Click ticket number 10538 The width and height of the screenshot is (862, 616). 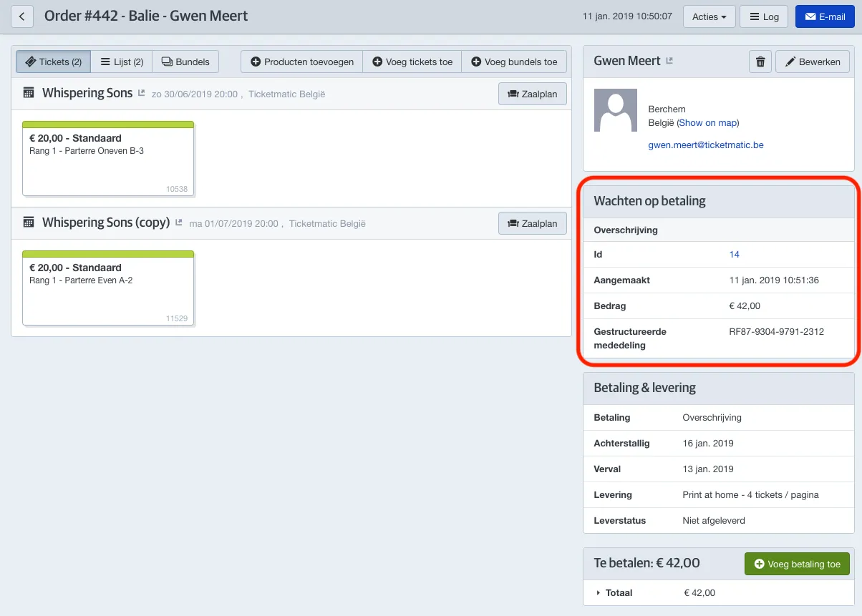(177, 189)
